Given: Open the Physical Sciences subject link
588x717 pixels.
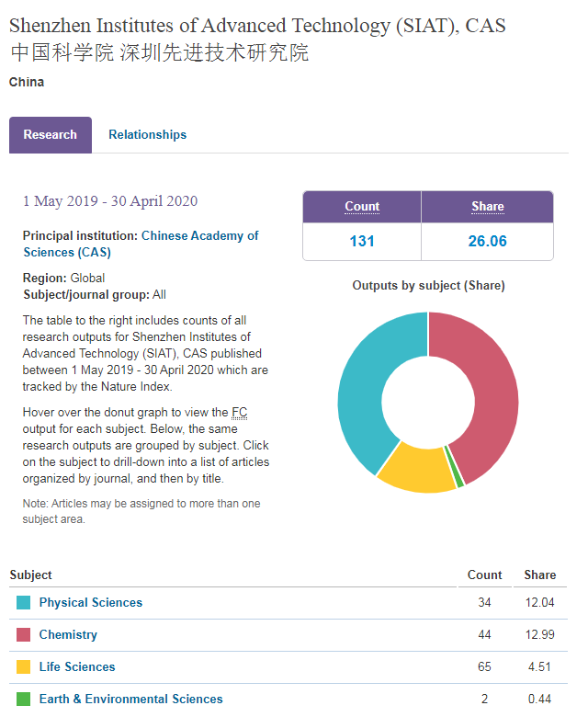Looking at the screenshot, I should coord(90,603).
